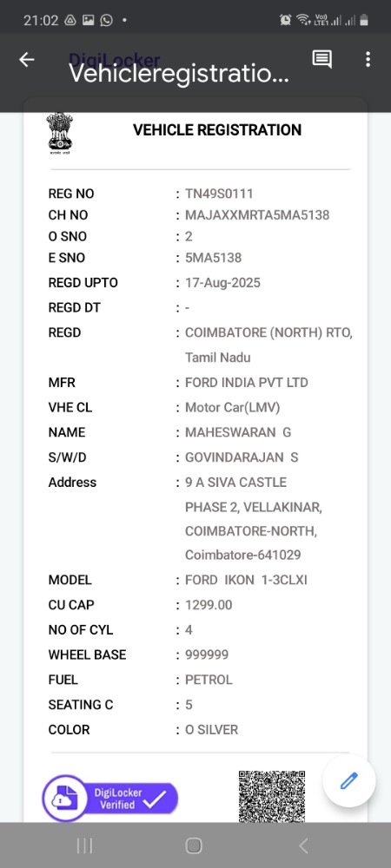
Task: Tap the DigiLocker Verified badge
Action: tap(110, 799)
